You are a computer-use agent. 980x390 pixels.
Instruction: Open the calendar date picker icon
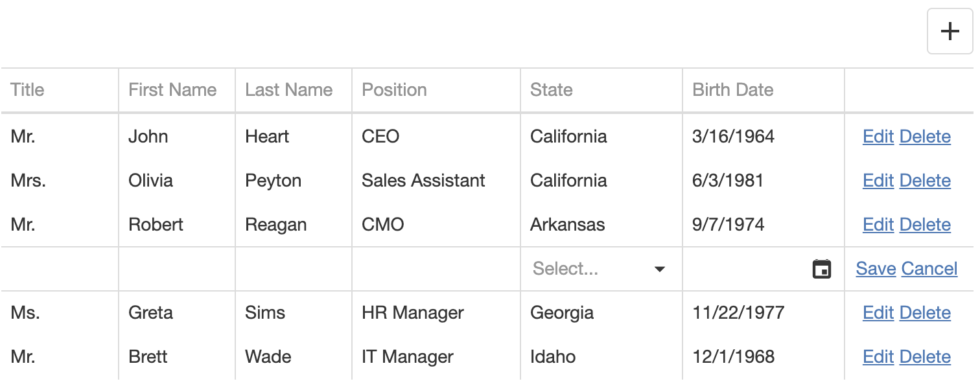[822, 269]
